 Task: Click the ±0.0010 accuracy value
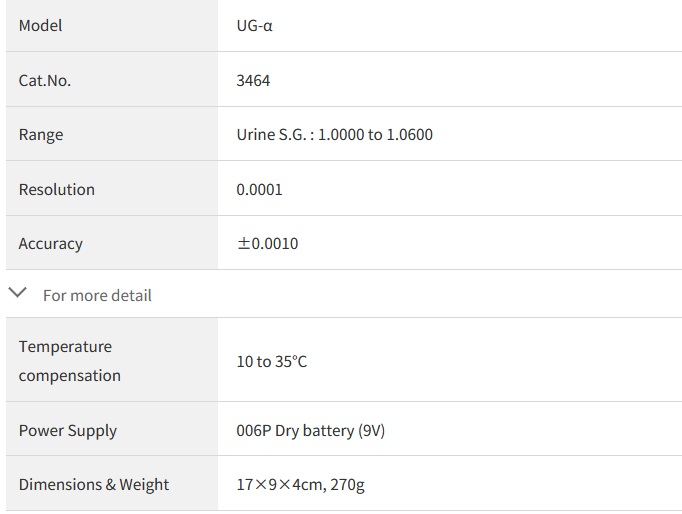click(x=267, y=243)
